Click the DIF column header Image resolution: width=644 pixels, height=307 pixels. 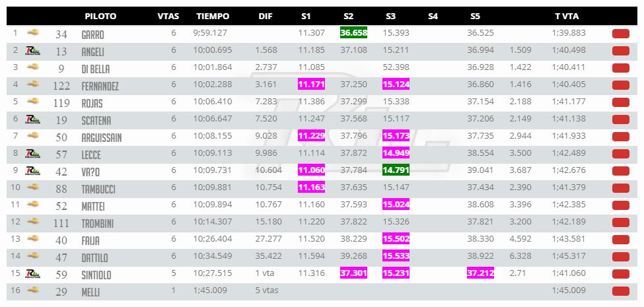(266, 17)
